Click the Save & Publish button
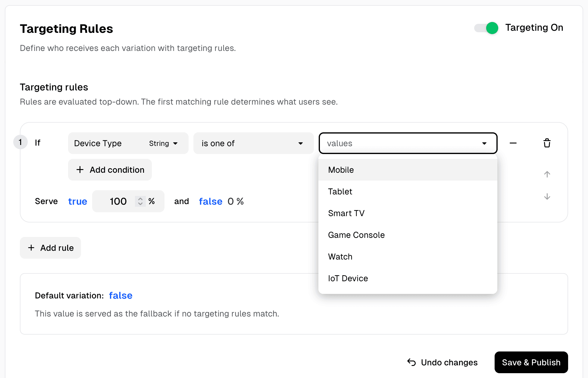588x378 pixels. point(531,362)
